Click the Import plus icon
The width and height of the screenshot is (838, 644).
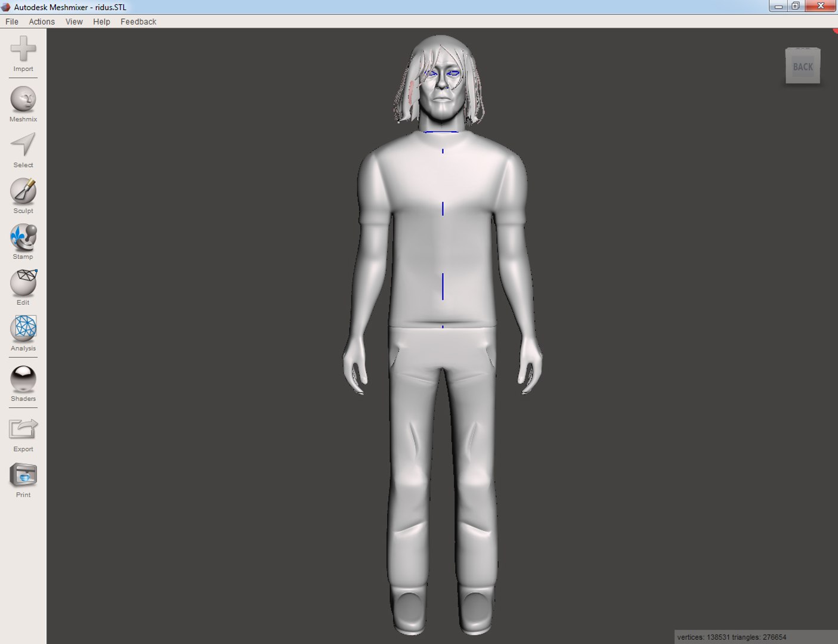tap(23, 49)
